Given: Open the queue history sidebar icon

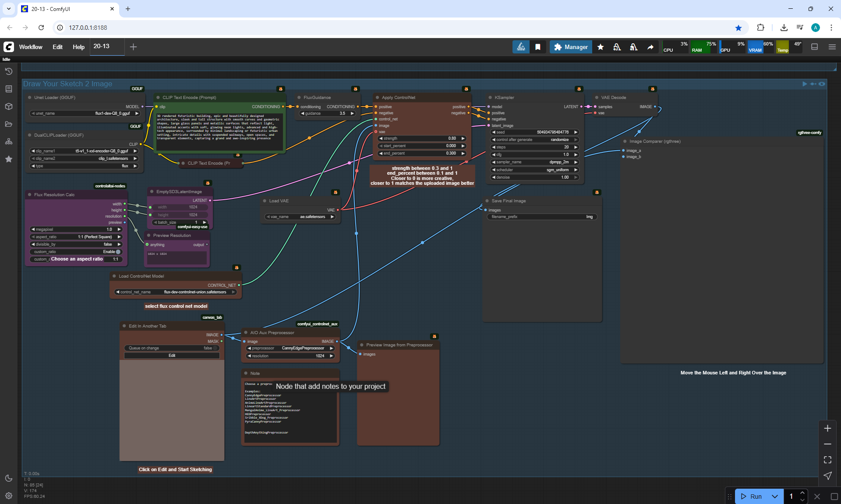Looking at the screenshot, I should (8, 71).
